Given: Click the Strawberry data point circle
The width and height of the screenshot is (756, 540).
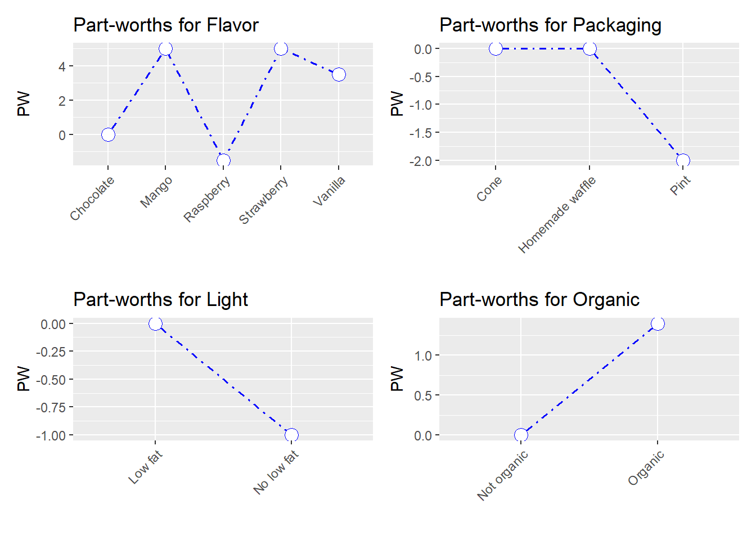Looking at the screenshot, I should click(281, 49).
